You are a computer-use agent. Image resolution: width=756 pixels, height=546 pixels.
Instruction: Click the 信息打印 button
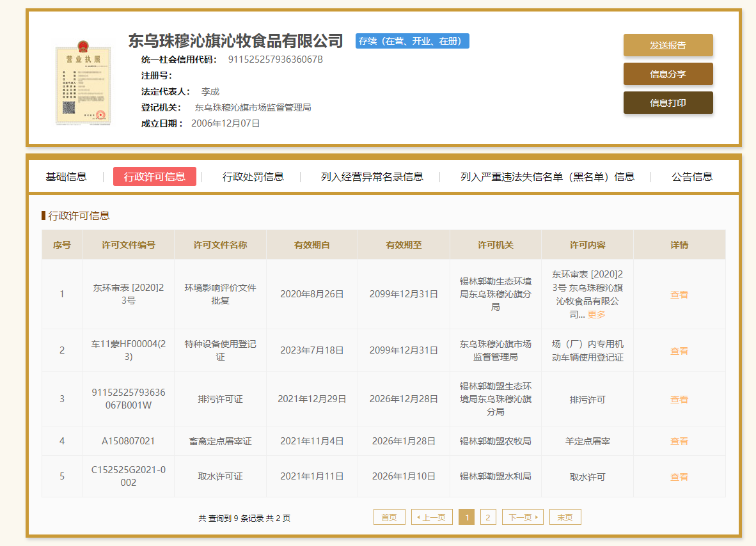point(668,103)
